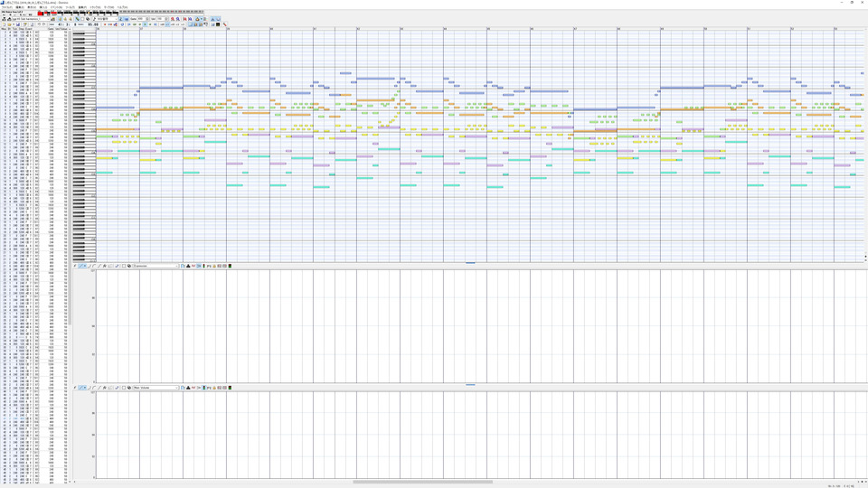This screenshot has width=868, height=488.
Task: Open the Main Volume controller dropdown
Action: 155,388
